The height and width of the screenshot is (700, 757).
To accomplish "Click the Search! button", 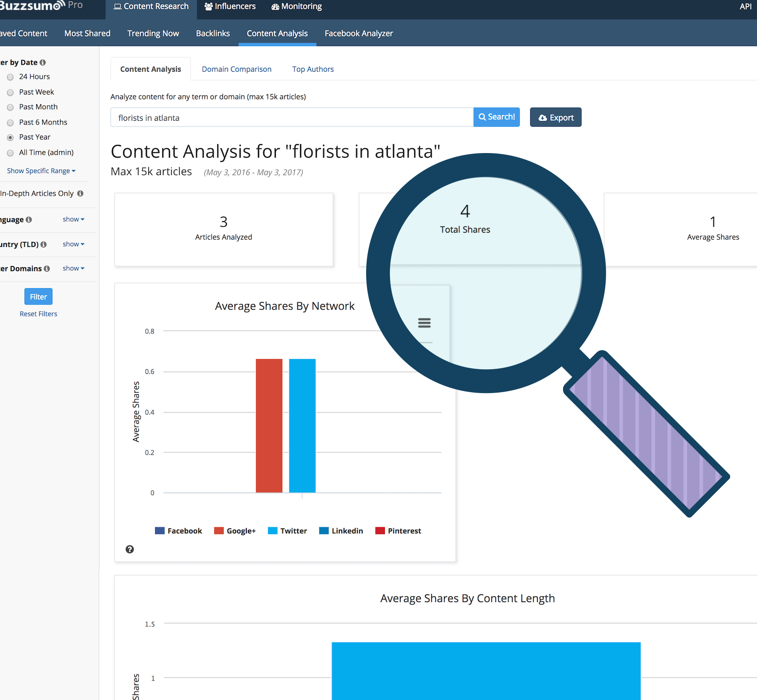I will (x=497, y=117).
